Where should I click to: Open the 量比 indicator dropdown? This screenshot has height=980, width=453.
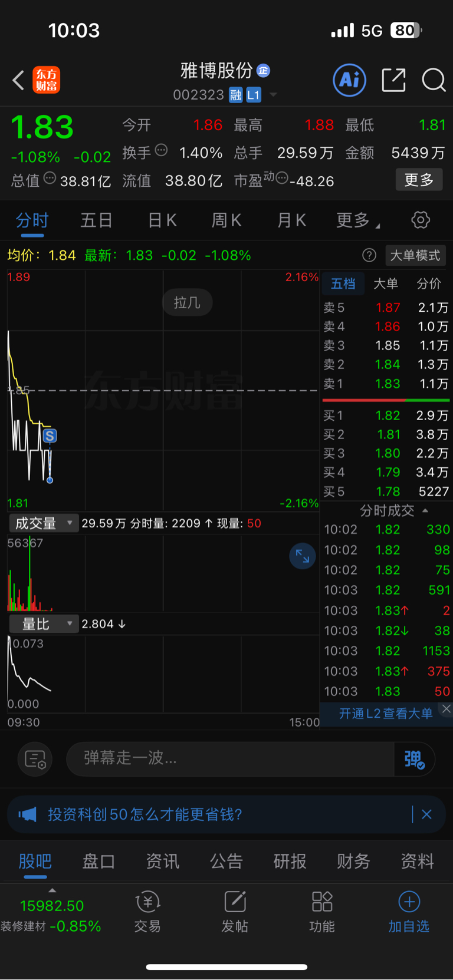pos(44,624)
